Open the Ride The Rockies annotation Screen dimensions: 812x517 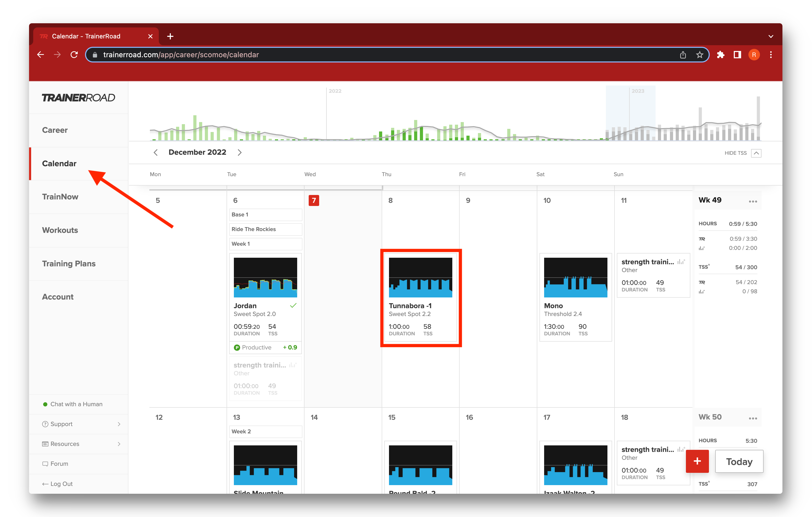click(266, 229)
